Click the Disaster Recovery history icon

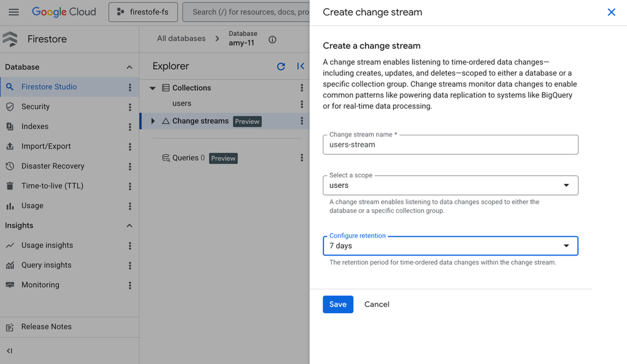10,166
